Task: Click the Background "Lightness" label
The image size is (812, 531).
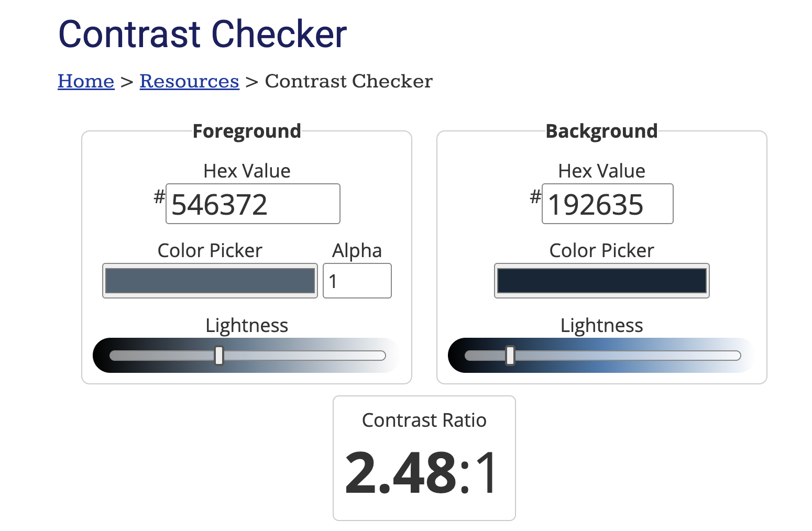Action: click(x=601, y=325)
